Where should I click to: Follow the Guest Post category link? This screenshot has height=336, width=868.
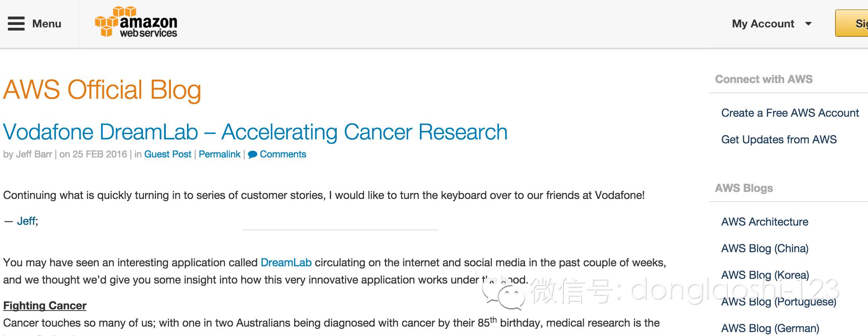(x=168, y=154)
